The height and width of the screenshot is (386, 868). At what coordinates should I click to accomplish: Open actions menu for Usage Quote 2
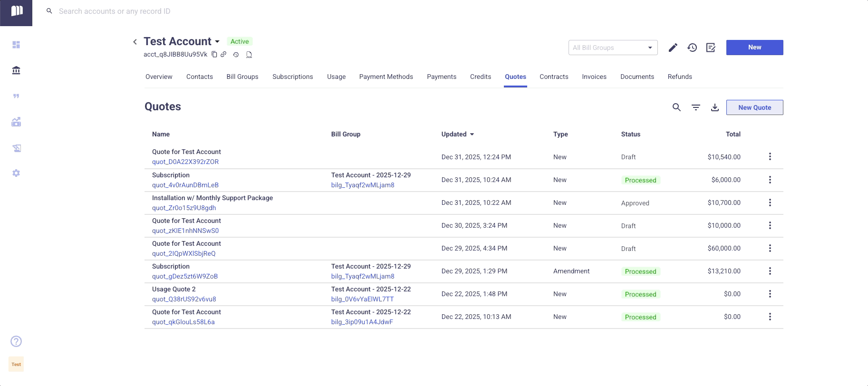point(770,294)
